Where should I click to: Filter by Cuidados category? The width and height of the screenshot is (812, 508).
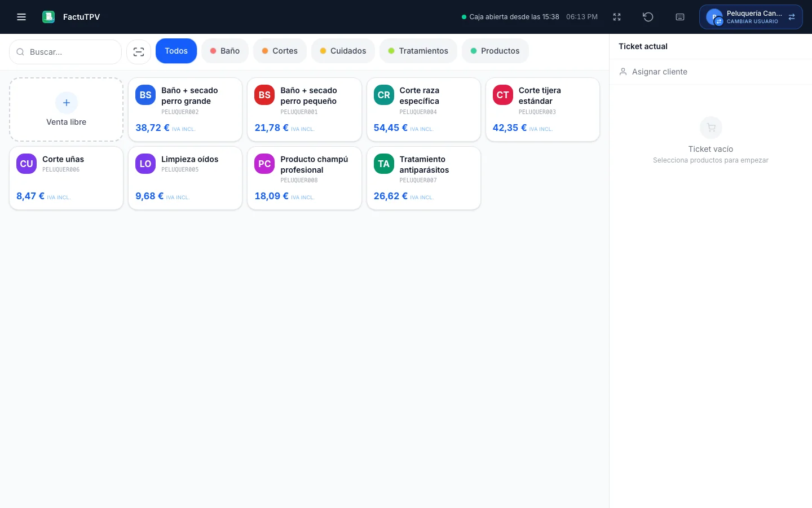(x=343, y=51)
